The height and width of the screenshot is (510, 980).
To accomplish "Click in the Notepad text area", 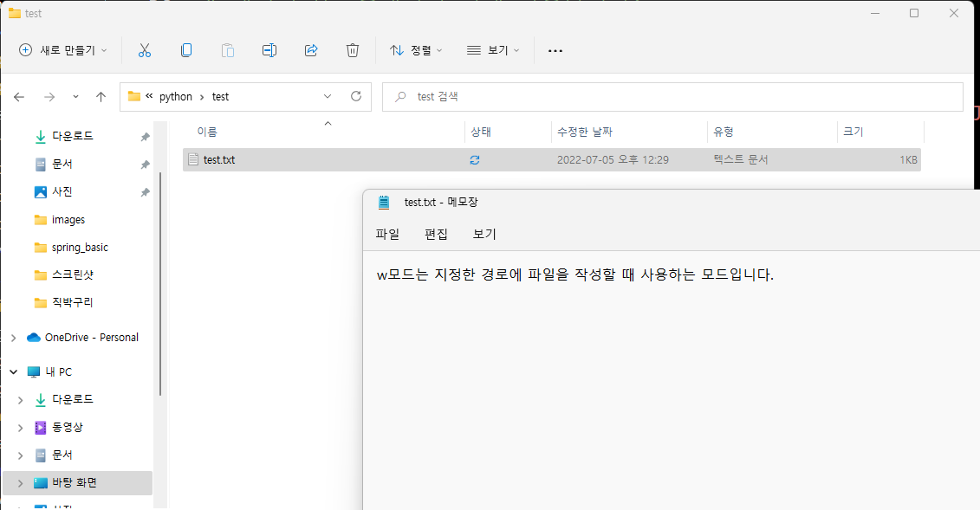I will tap(672, 381).
